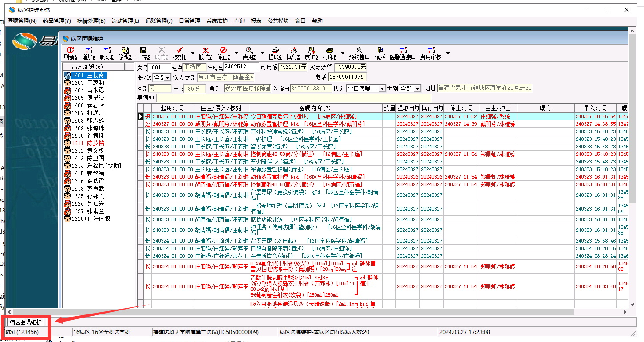644x342 pixels.
Task: Click the 停止时间 column header
Action: pos(461,108)
